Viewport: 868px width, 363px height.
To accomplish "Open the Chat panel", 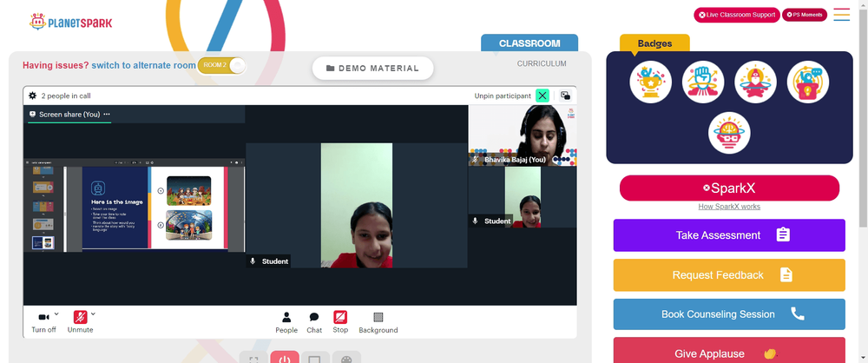I will pyautogui.click(x=314, y=322).
